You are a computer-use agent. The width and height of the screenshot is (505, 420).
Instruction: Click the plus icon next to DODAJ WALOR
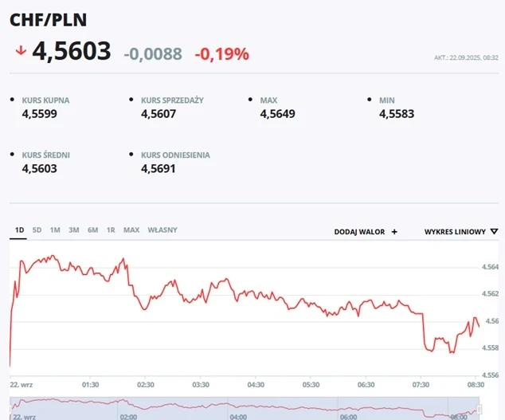pos(394,232)
